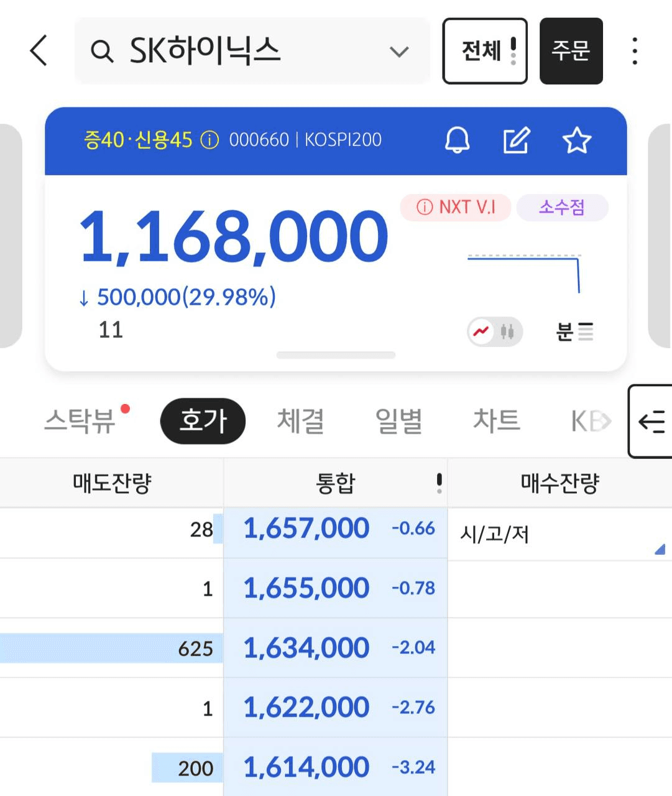Open the 일별 tab
The image size is (672, 796).
(x=399, y=421)
